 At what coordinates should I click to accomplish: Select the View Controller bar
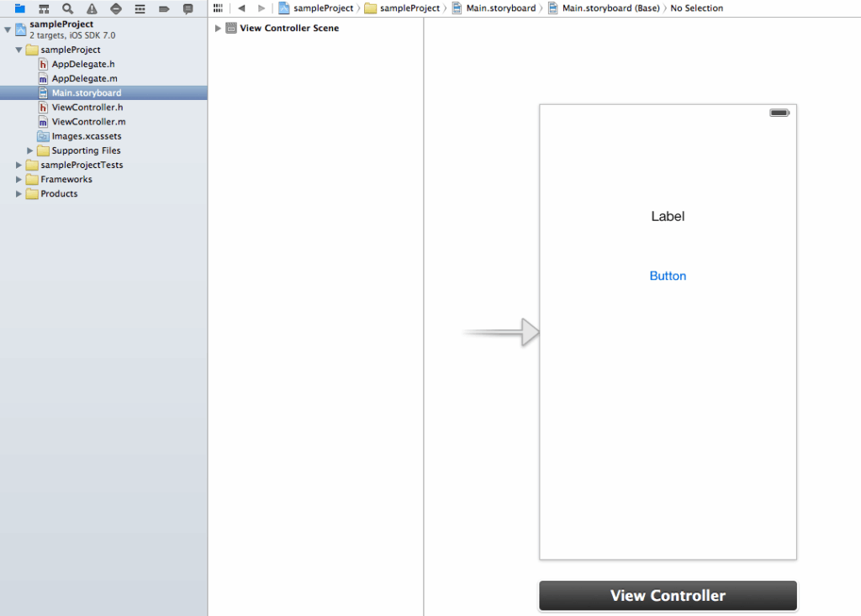[x=667, y=595]
